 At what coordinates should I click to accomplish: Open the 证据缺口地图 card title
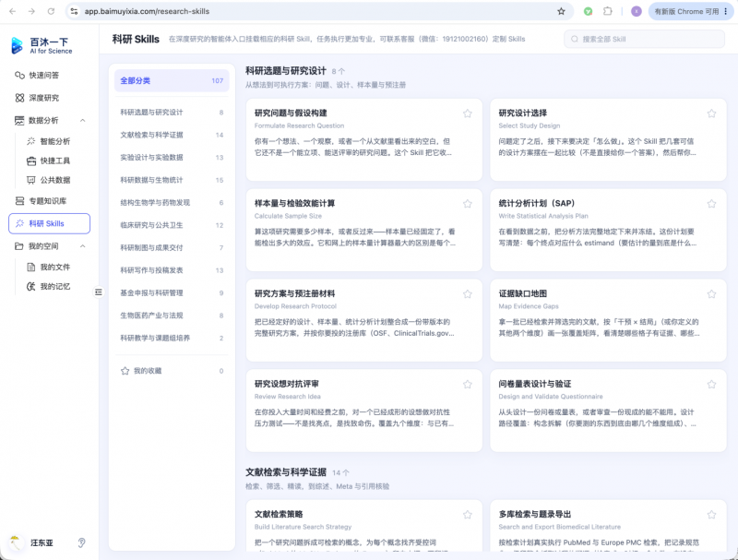(x=523, y=293)
